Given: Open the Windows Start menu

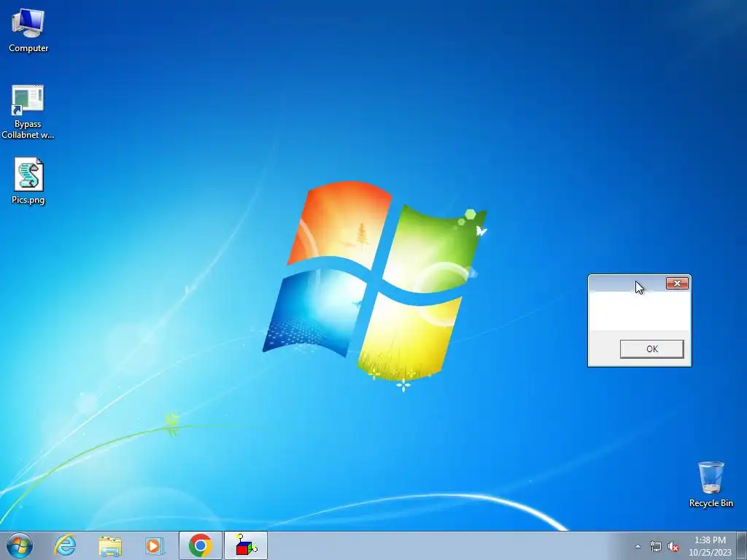Looking at the screenshot, I should pos(20,545).
